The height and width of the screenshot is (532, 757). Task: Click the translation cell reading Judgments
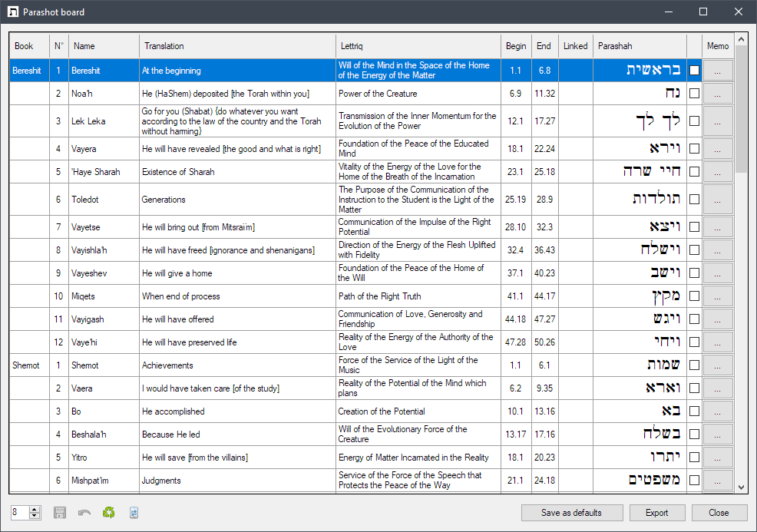[x=237, y=481]
